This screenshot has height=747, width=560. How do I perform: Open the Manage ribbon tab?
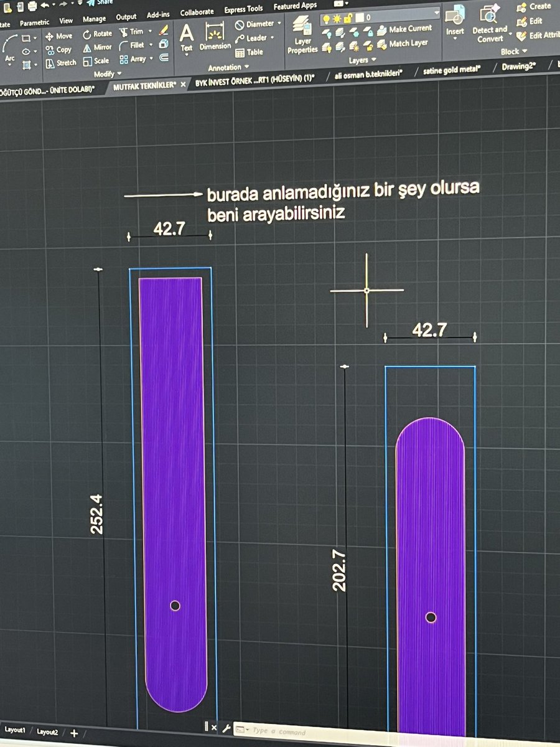pos(95,19)
